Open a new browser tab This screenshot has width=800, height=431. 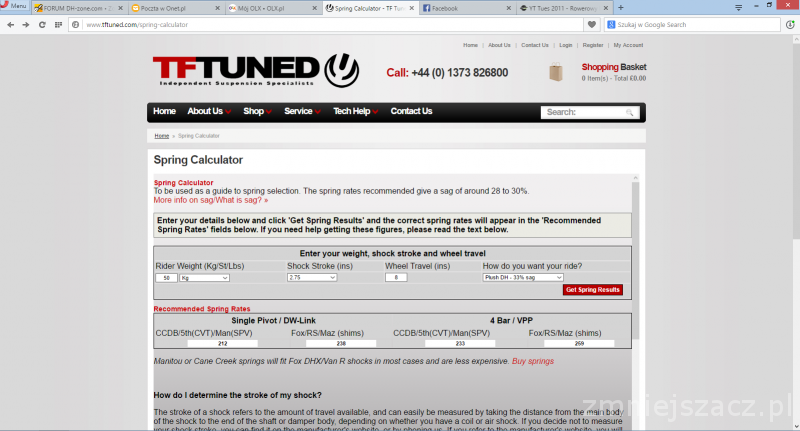620,8
